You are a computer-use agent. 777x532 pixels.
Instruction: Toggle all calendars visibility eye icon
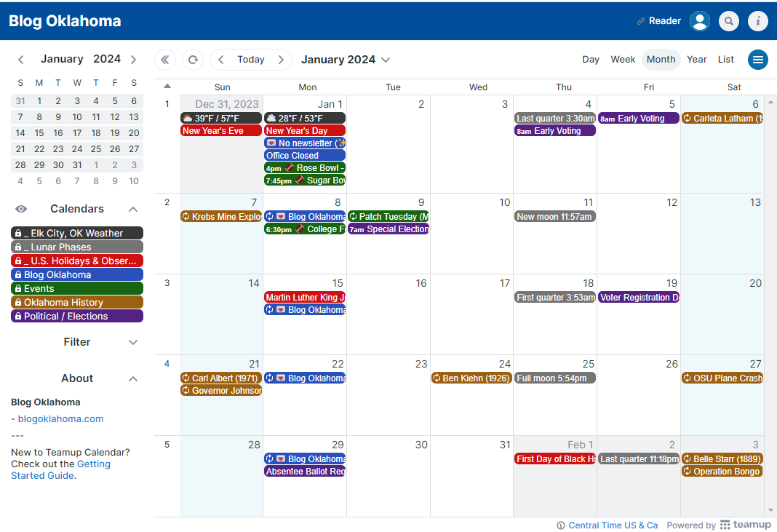[21, 209]
